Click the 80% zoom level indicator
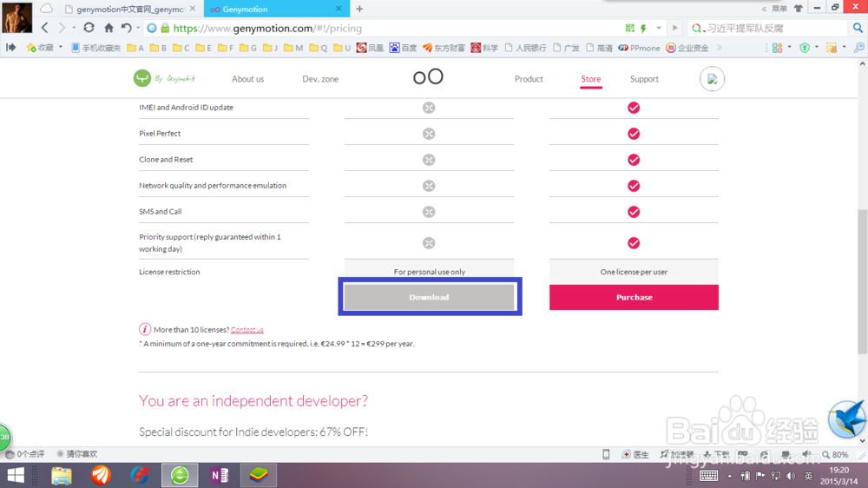This screenshot has height=488, width=868. 835,454
